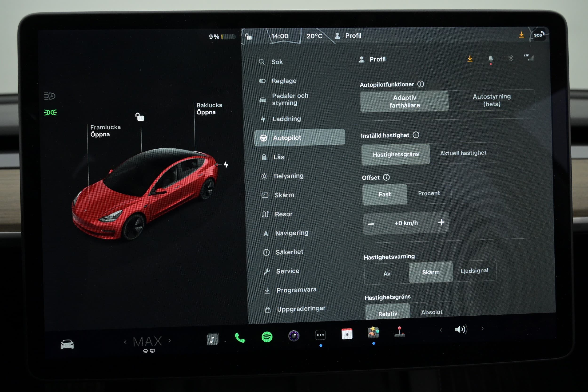Tap the 9% battery indicator
The height and width of the screenshot is (392, 588).
pyautogui.click(x=222, y=36)
